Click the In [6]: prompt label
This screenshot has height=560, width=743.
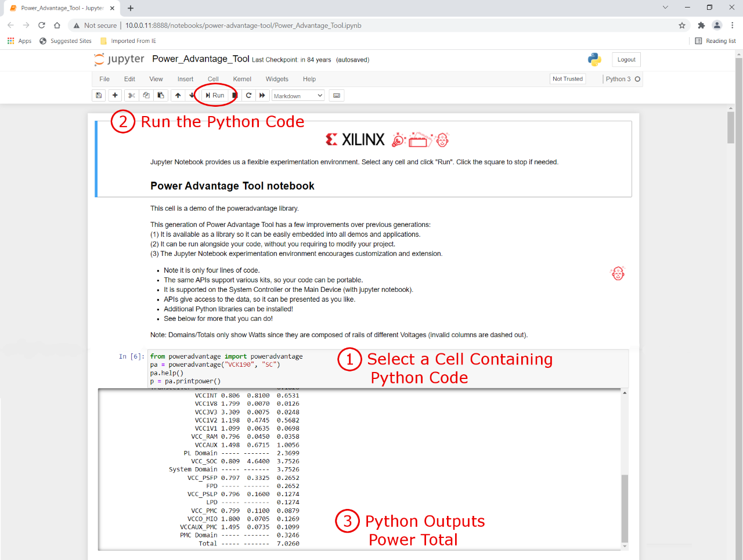coord(131,356)
